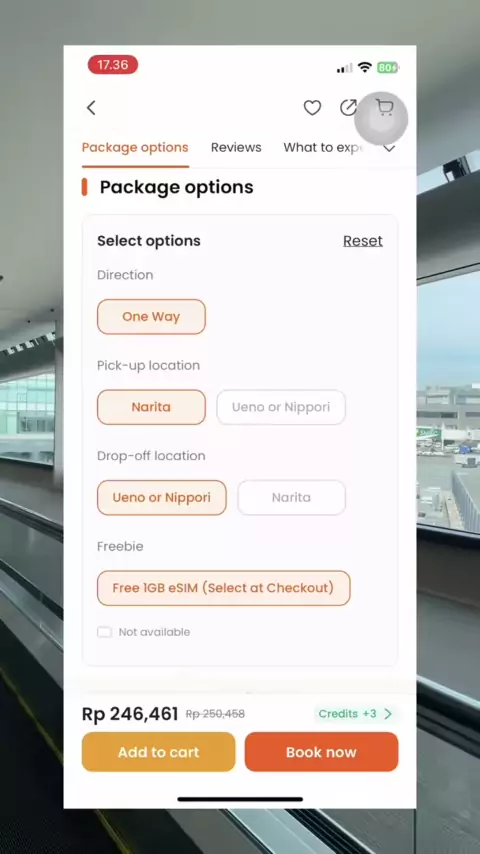Save activity with the heart icon
Screen dimensions: 480x854
coord(312,108)
